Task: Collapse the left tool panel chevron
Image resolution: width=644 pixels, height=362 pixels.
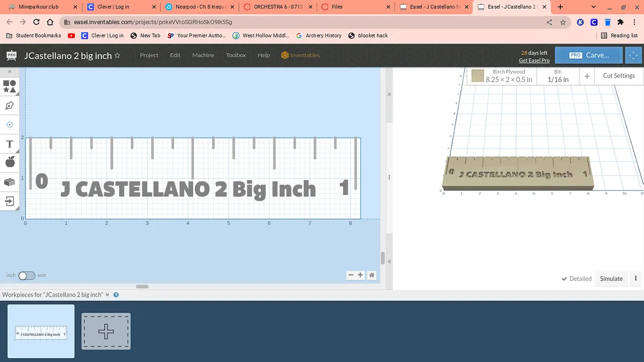Action: [9, 71]
